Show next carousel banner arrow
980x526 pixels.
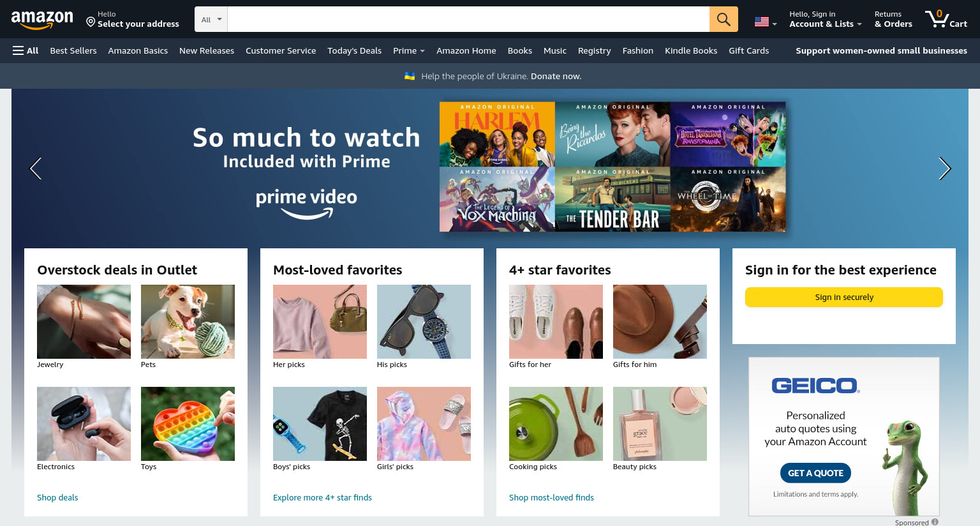(x=944, y=169)
